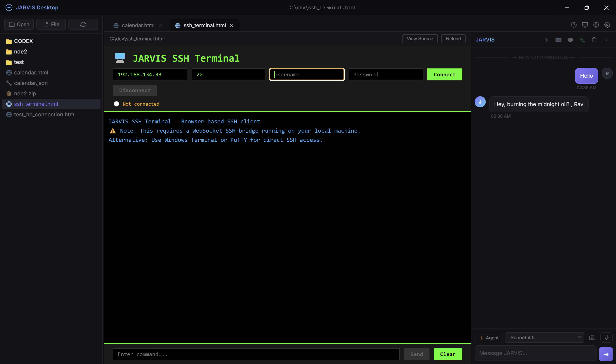Click the port field showing 22

click(x=228, y=75)
